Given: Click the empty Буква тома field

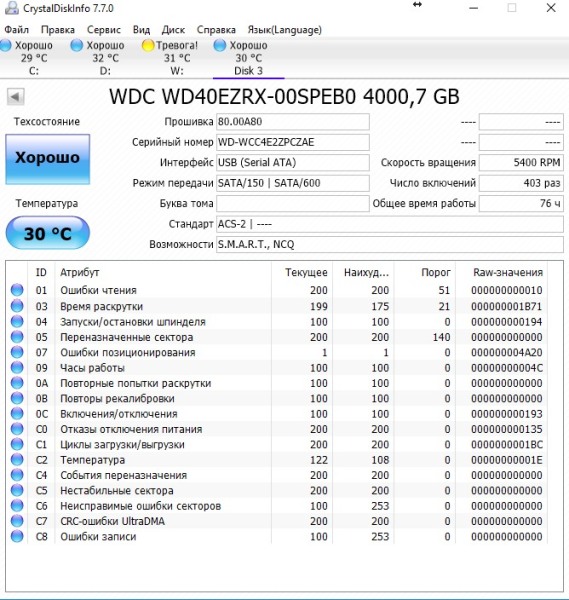Looking at the screenshot, I should click(293, 203).
